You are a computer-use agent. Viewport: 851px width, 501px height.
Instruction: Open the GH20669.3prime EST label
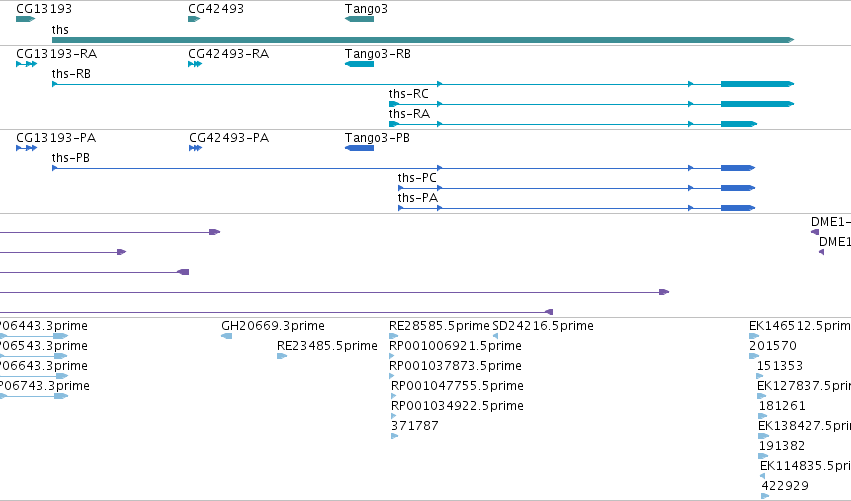click(x=273, y=326)
